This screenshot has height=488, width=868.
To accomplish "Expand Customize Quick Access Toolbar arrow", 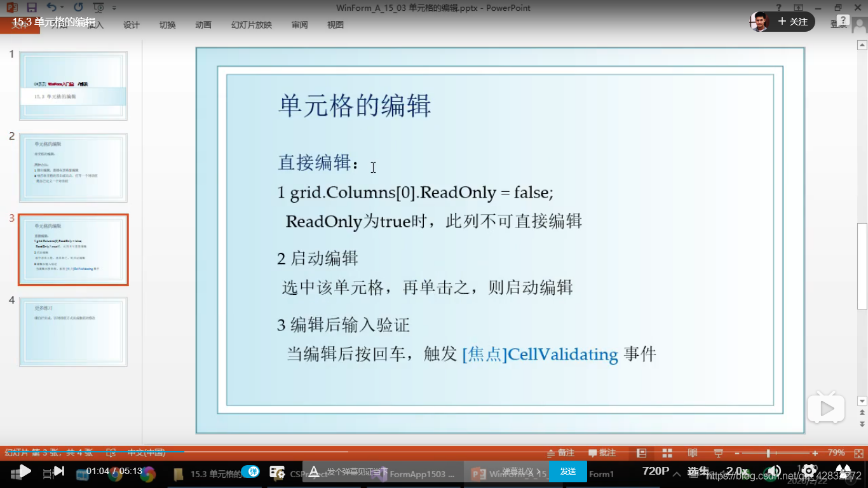I will point(114,8).
